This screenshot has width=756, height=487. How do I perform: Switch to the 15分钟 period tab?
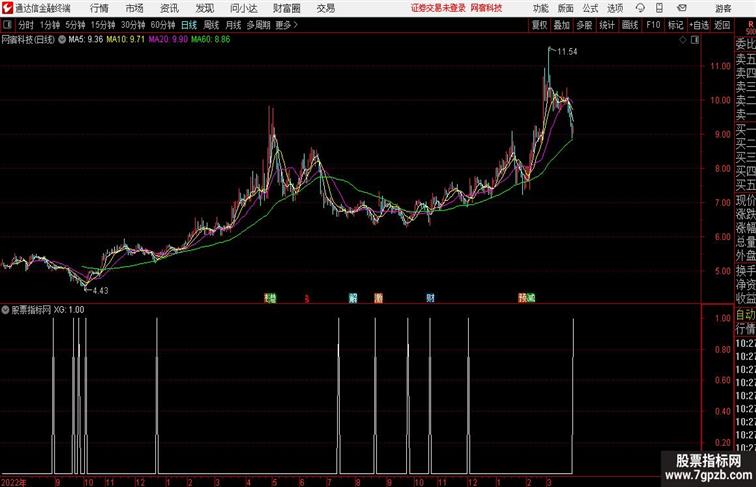[103, 25]
